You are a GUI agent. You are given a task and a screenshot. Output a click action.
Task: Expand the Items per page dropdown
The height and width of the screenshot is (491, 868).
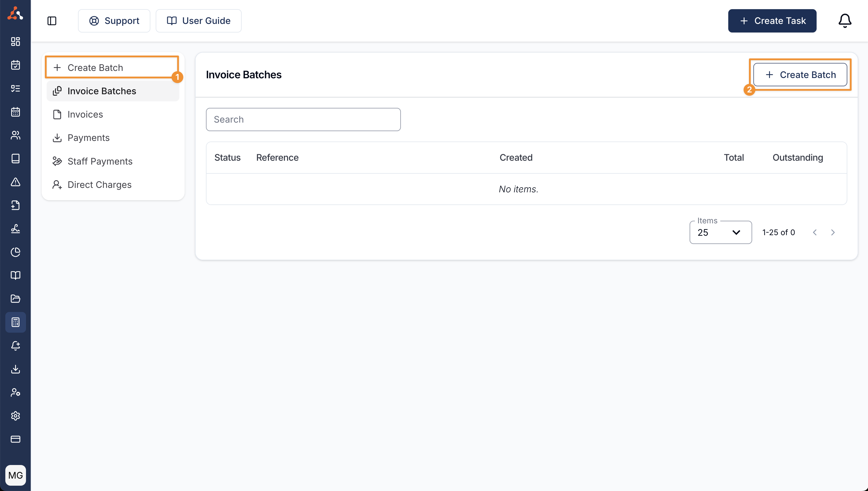pos(720,232)
